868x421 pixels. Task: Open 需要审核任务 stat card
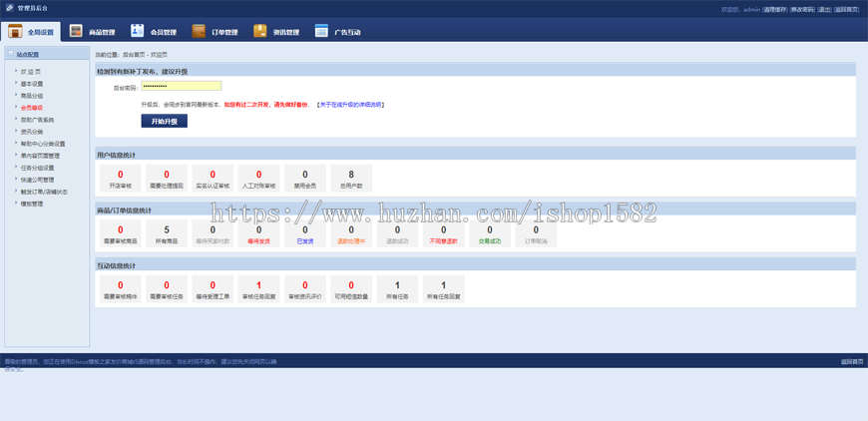point(167,288)
